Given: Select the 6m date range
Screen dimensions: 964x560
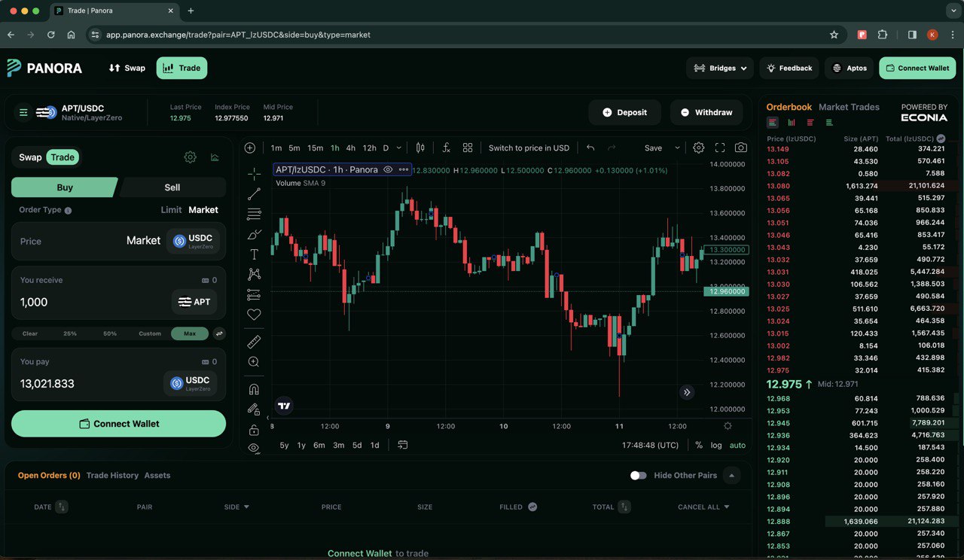Looking at the screenshot, I should click(319, 445).
